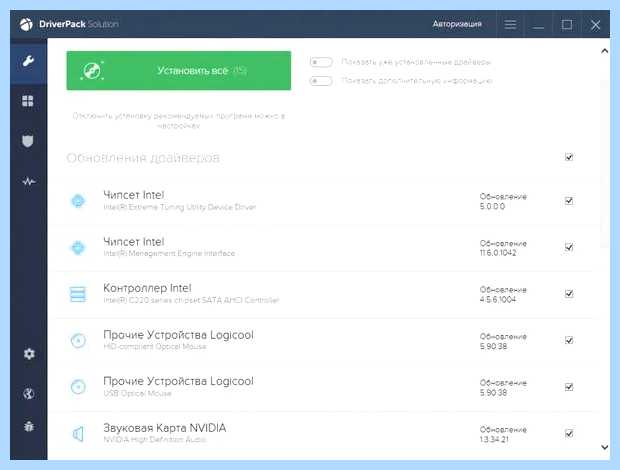The width and height of the screenshot is (620, 470).
Task: Click chip icon for Intel Extreme Tuning driver
Action: [x=78, y=201]
